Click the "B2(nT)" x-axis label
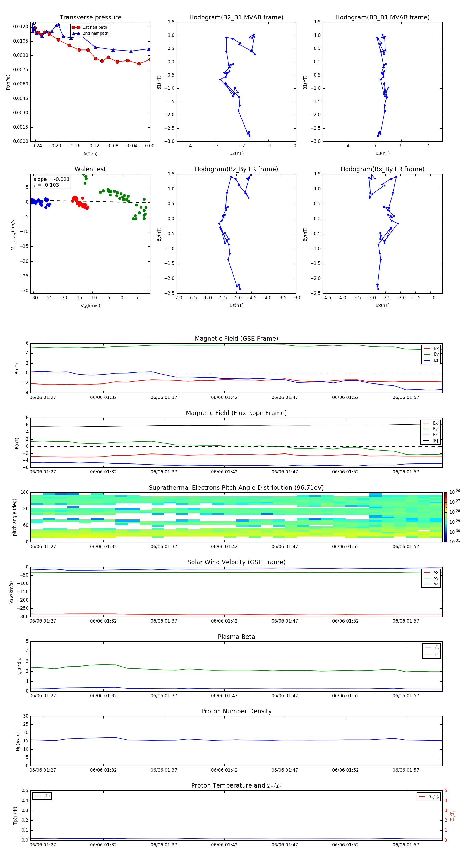Image resolution: width=473 pixels, height=868 pixels. (x=236, y=153)
